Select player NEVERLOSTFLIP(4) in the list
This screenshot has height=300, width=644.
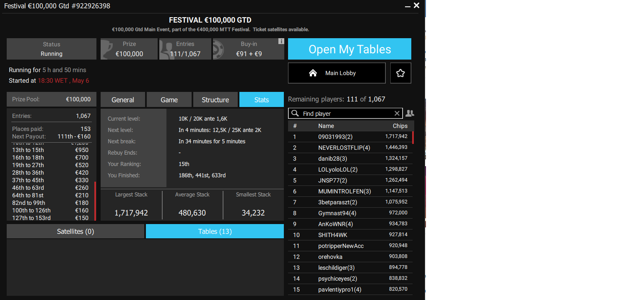(x=344, y=148)
